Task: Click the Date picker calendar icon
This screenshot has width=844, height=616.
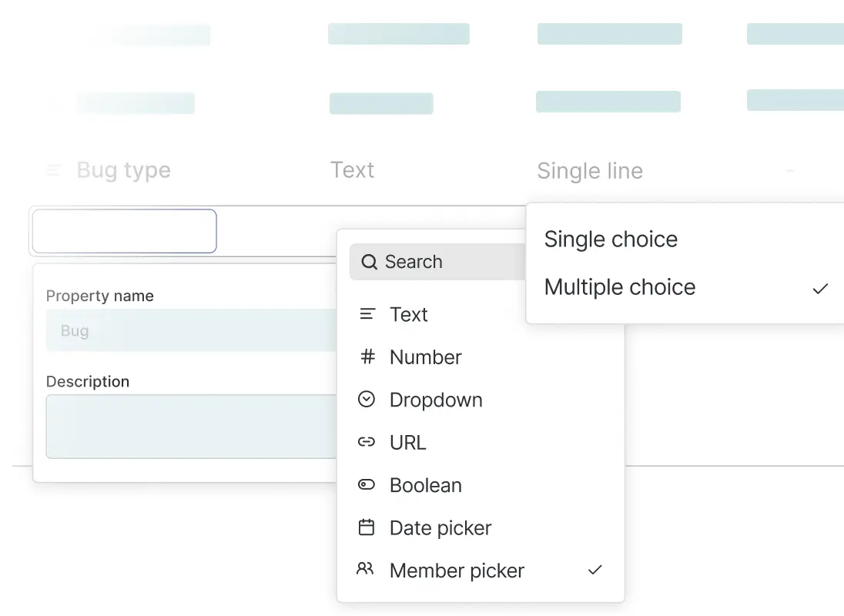Action: [x=367, y=527]
